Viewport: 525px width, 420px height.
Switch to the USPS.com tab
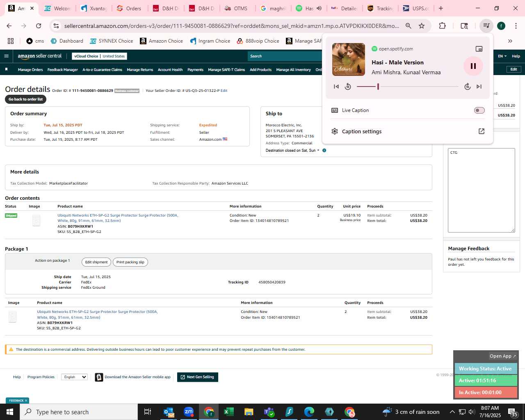click(x=416, y=8)
